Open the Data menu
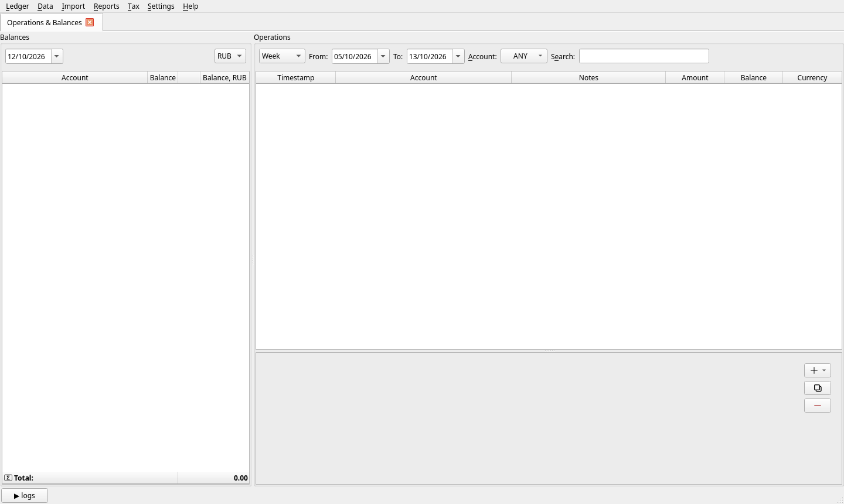The width and height of the screenshot is (844, 504). tap(45, 6)
